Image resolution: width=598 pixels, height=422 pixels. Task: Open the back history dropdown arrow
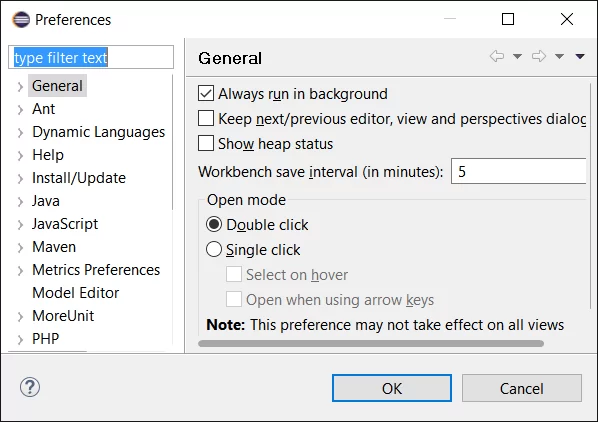pyautogui.click(x=517, y=56)
